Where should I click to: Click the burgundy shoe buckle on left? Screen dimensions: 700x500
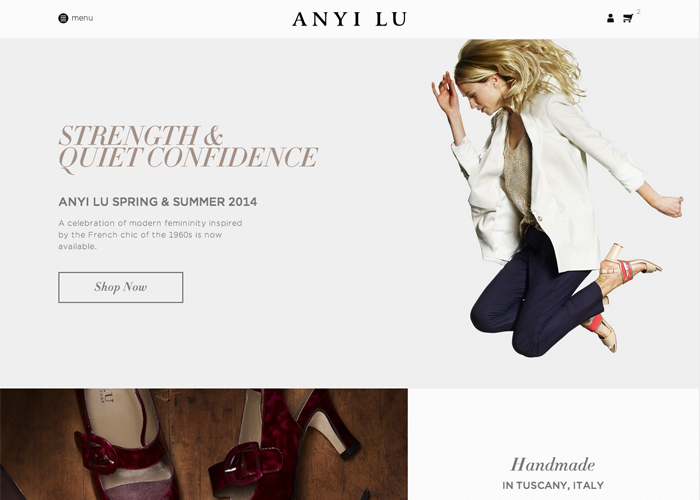point(96,452)
